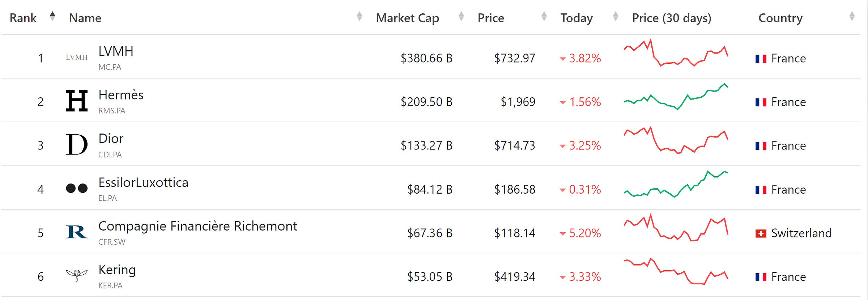Open Compagnie Financière Richemont link
This screenshot has width=868, height=300.
pos(197,226)
